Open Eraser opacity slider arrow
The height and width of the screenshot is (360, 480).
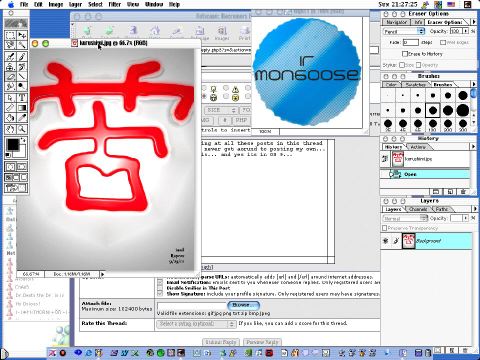(x=466, y=31)
